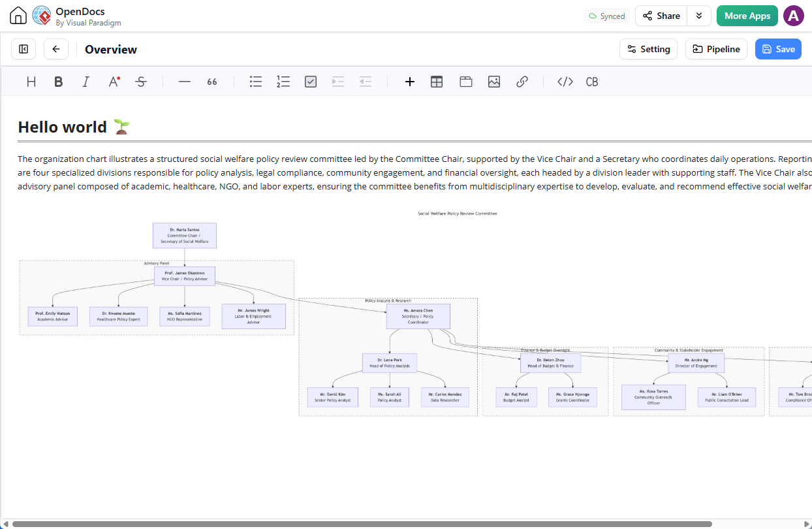Open the home icon

18,16
